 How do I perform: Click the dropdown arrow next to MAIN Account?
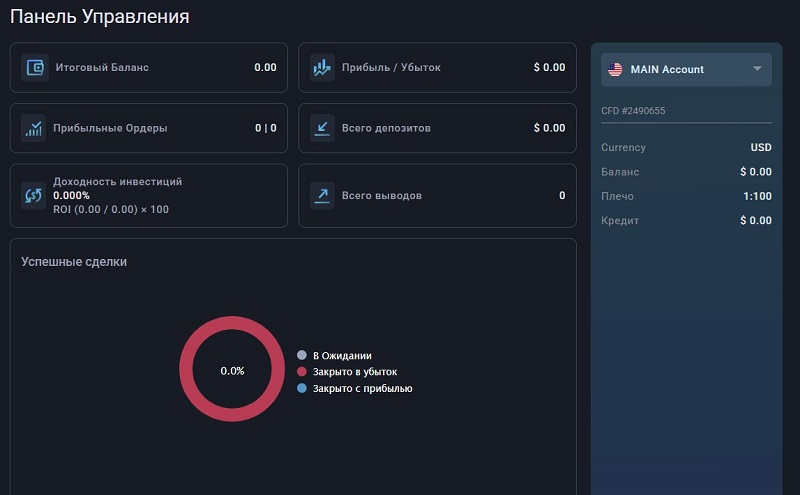coord(757,70)
